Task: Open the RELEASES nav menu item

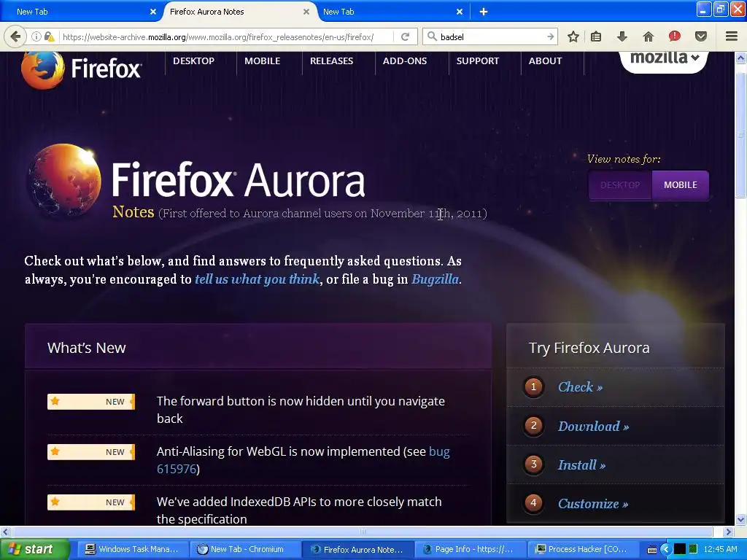Action: tap(332, 61)
